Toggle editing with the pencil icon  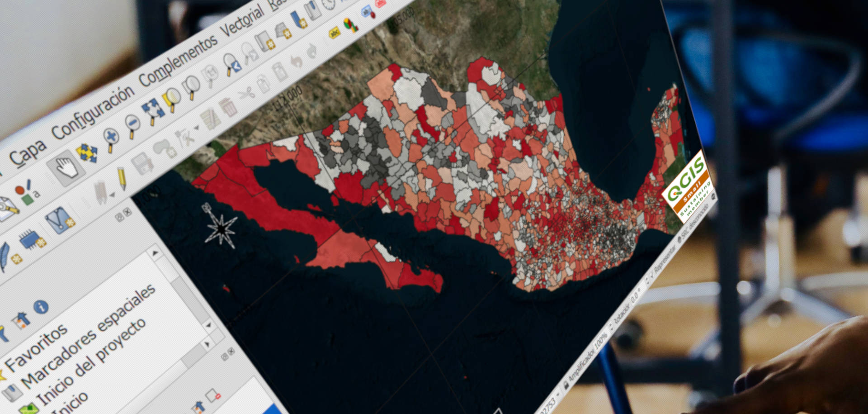click(x=122, y=178)
